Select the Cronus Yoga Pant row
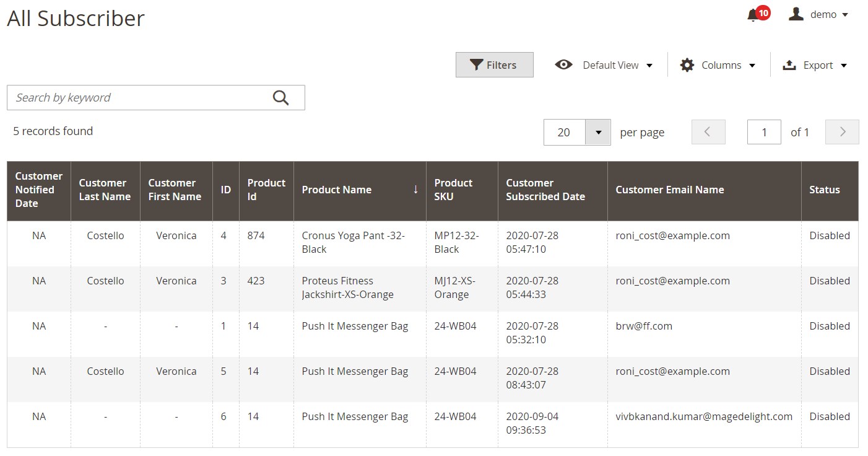868x456 pixels. pos(353,243)
